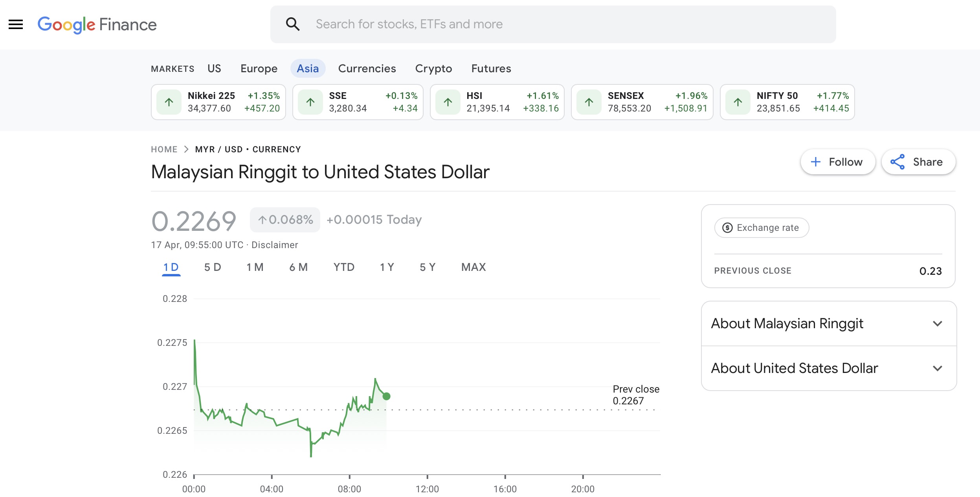
Task: Click the Nikkei 225 up-arrow icon
Action: 169,102
